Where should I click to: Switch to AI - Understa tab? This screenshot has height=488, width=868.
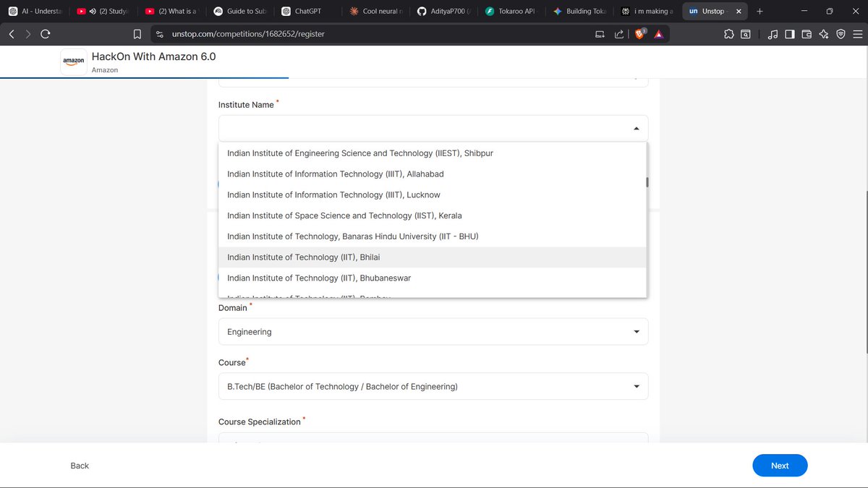coord(35,11)
